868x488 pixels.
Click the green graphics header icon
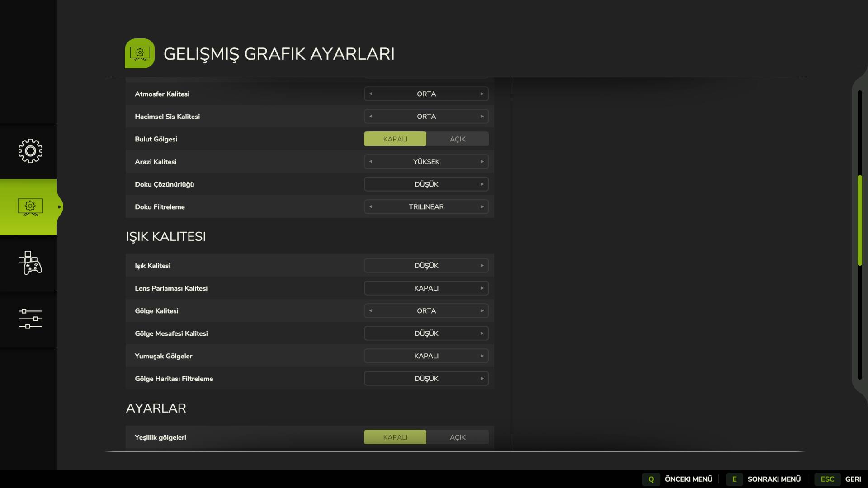(x=140, y=53)
